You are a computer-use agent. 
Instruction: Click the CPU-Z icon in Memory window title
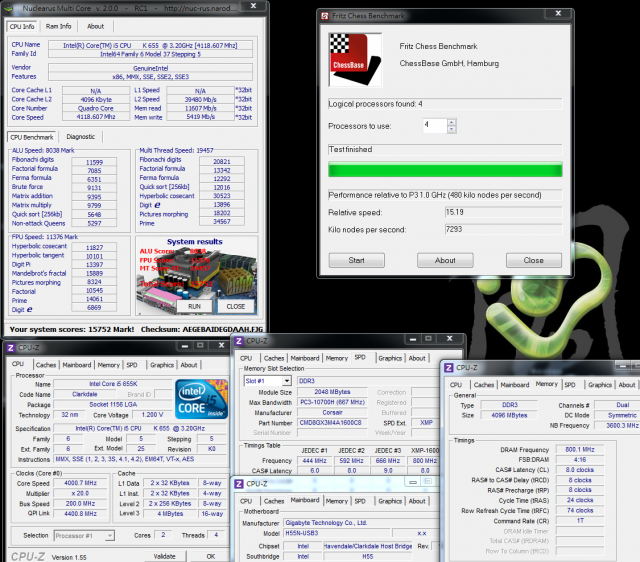coord(449,368)
